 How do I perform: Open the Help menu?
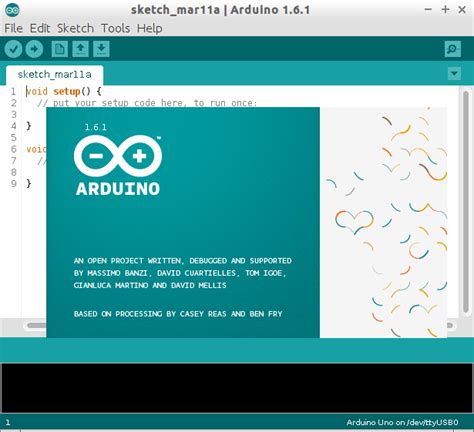(x=150, y=28)
